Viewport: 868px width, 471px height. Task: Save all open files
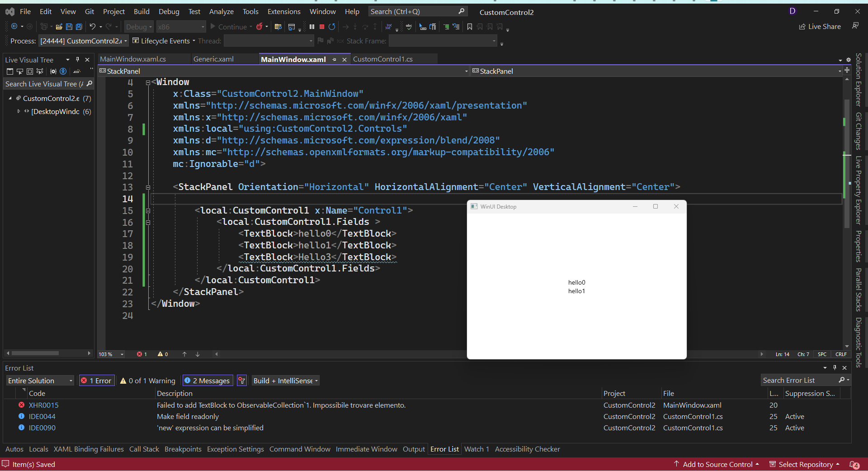79,27
